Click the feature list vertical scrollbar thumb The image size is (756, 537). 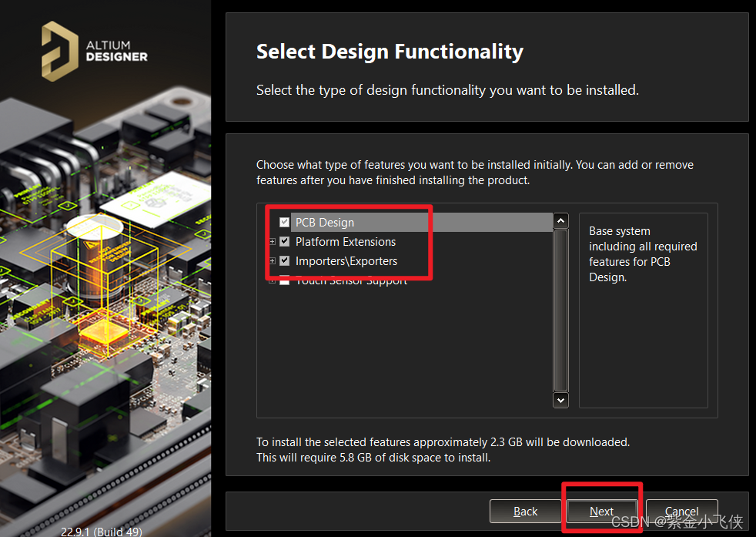[x=560, y=308]
